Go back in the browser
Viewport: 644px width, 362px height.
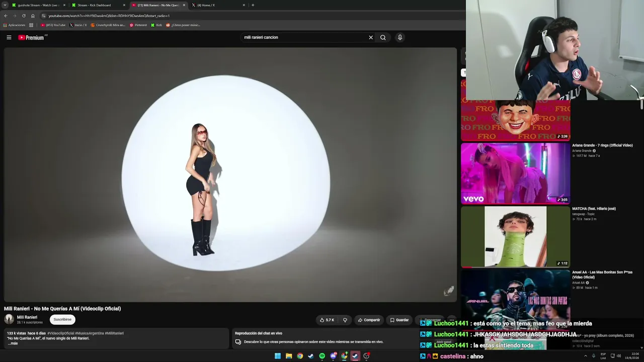click(x=6, y=16)
